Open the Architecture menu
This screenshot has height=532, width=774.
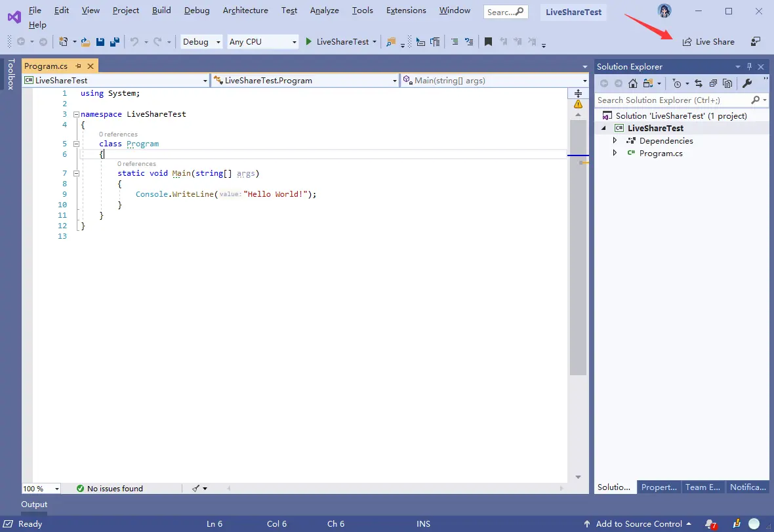coord(245,10)
